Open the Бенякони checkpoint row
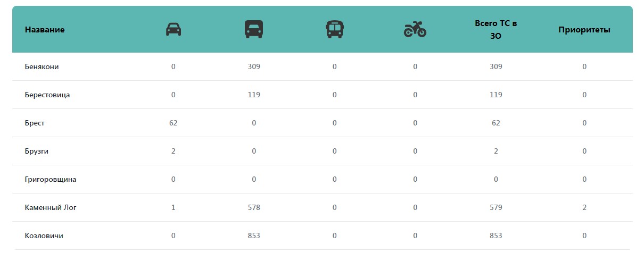The height and width of the screenshot is (261, 644). (42, 67)
